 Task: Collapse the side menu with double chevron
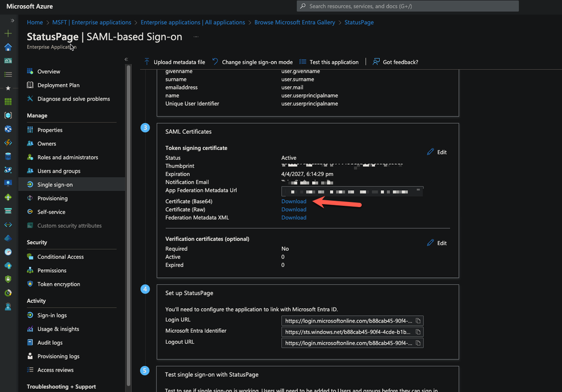[126, 59]
